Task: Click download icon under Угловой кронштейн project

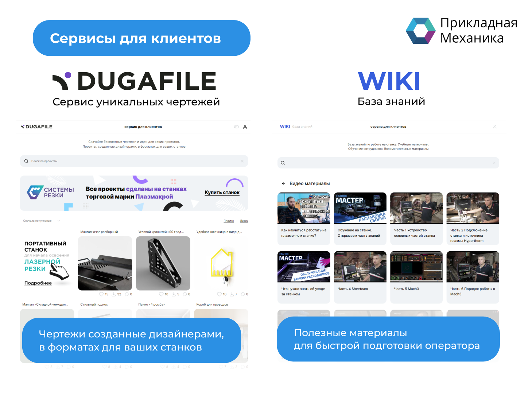Action: (174, 294)
